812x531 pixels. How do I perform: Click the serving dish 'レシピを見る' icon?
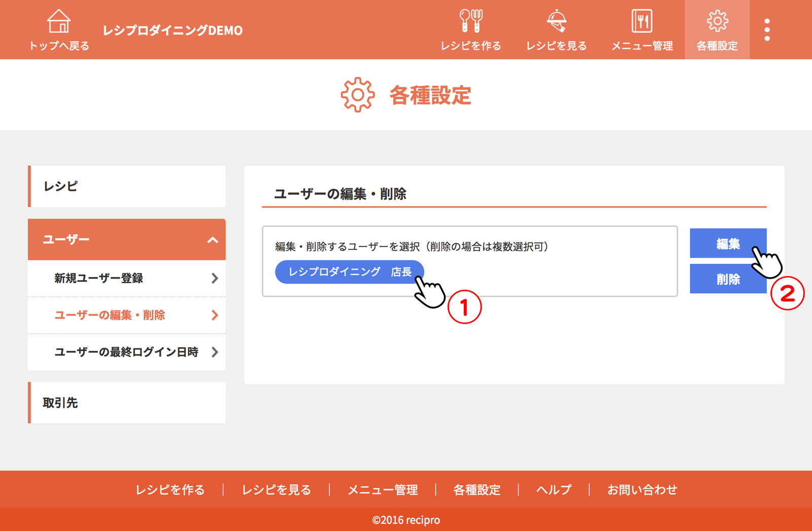point(556,22)
